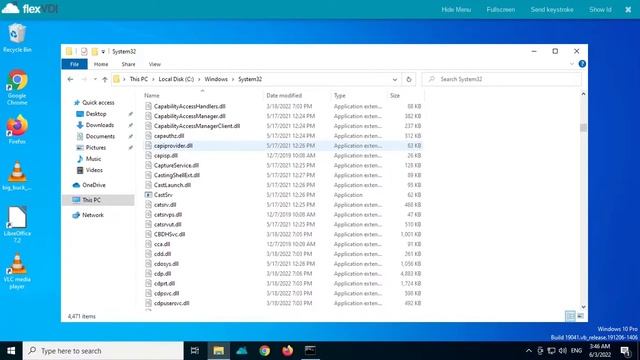640x360 pixels.
Task: Open Firefox from taskbar
Action: pos(287,351)
